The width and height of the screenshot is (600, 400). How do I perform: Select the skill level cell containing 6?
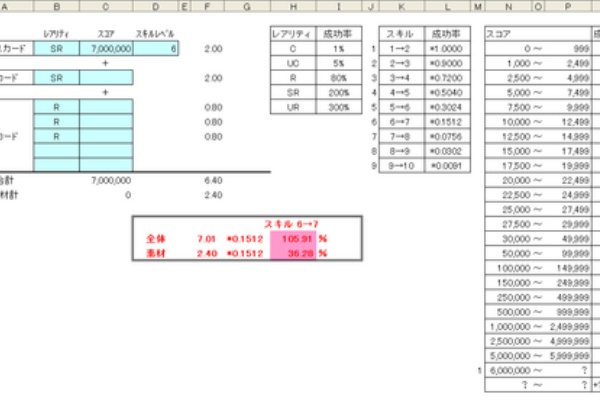tap(156, 47)
